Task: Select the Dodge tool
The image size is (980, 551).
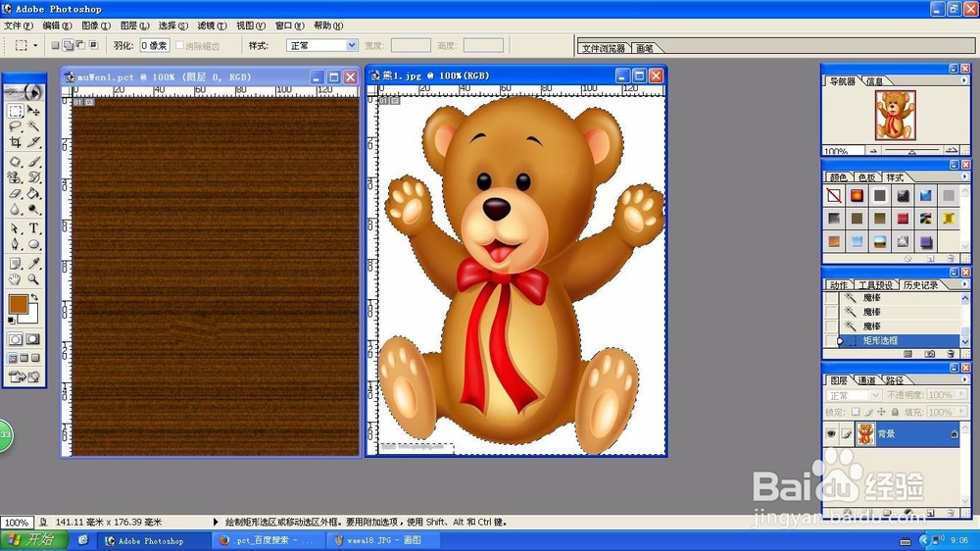Action: point(33,209)
